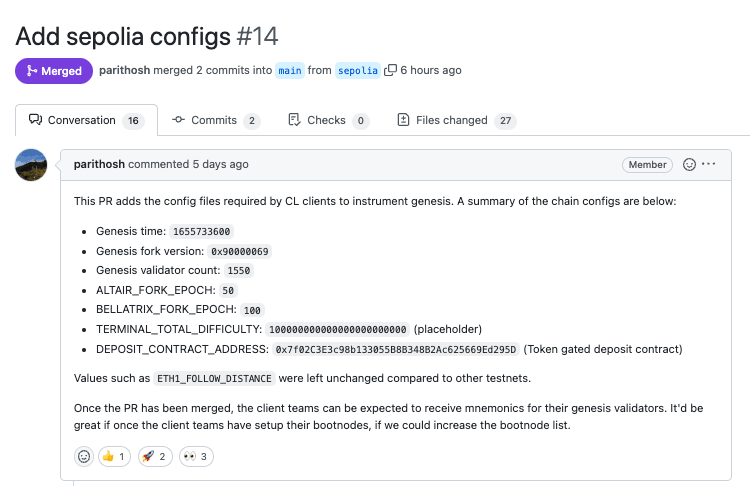The image size is (750, 486).
Task: Open the main branch link
Action: point(290,70)
